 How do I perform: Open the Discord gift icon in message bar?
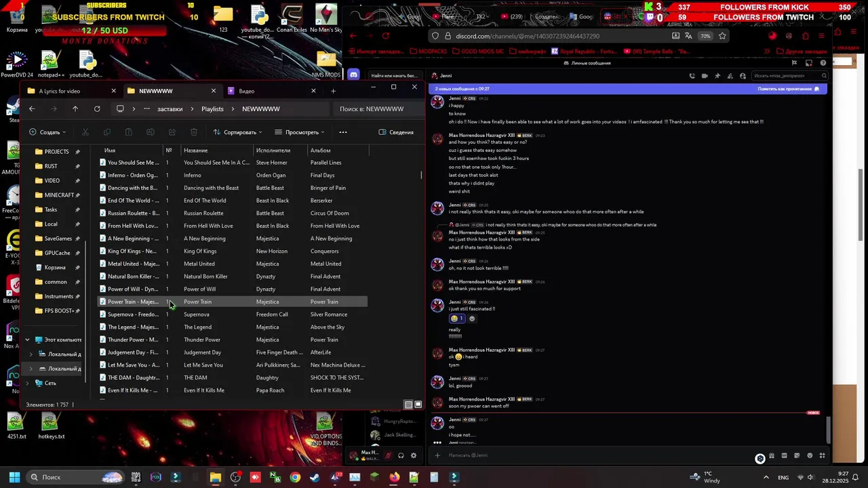[772, 455]
